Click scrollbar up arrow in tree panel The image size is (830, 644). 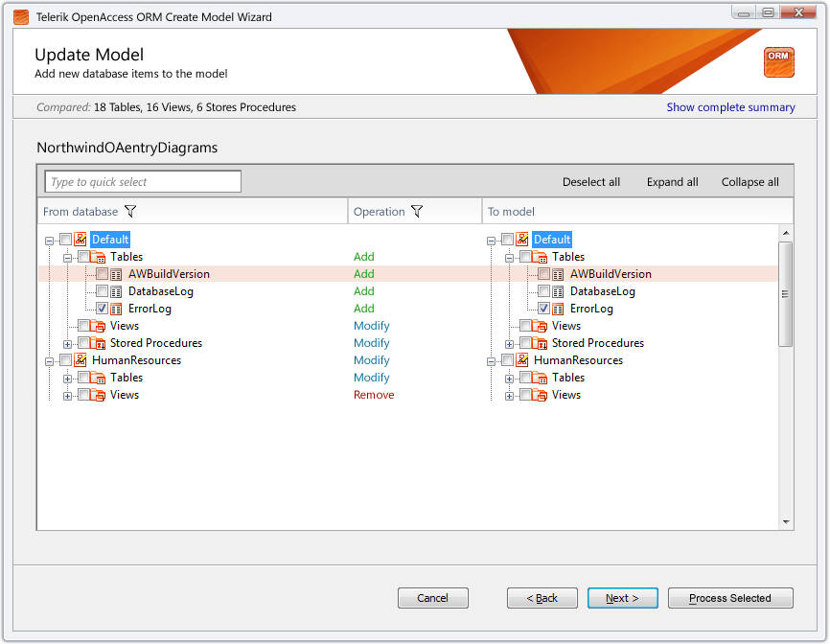786,233
